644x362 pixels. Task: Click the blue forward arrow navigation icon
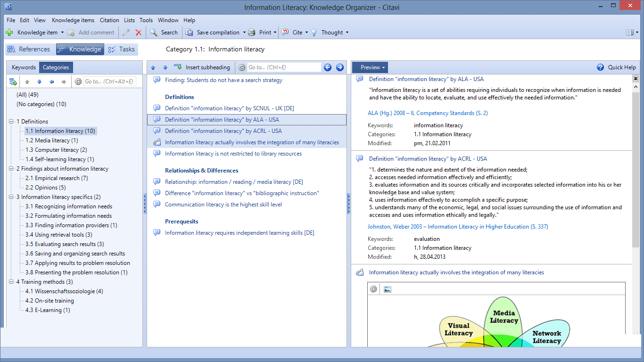(x=340, y=67)
